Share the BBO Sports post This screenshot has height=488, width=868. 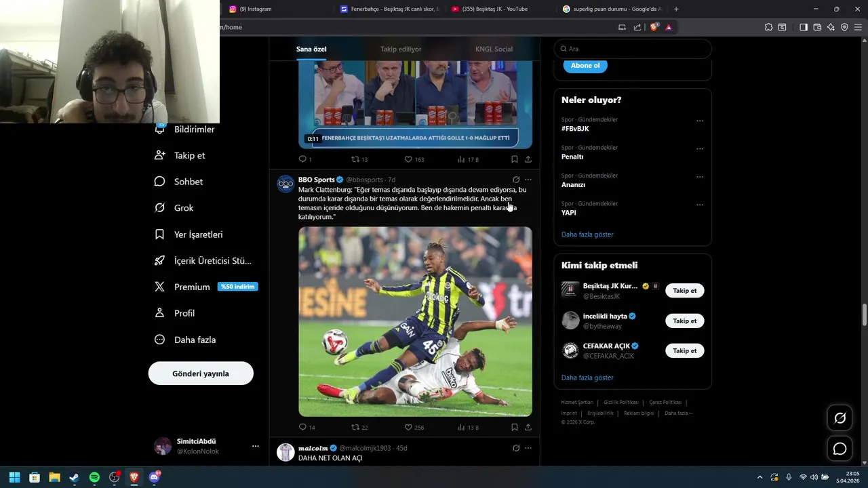click(528, 427)
